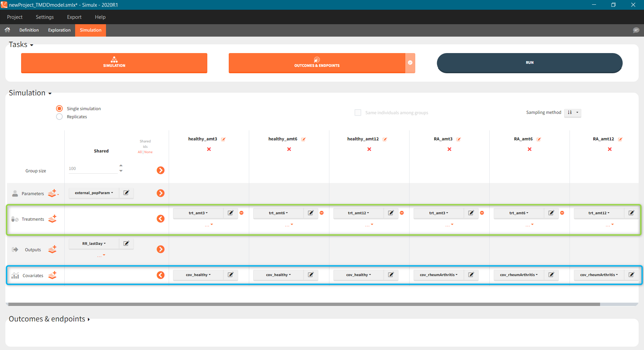Image resolution: width=644 pixels, height=350 pixels.
Task: Open the Sampling method dropdown
Action: (x=573, y=113)
